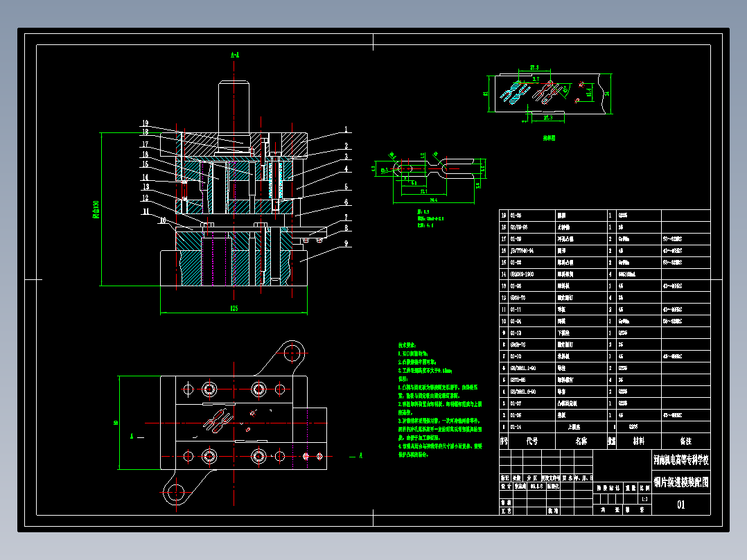747x560 pixels.
Task: Click the A-A section label above the die
Action: (234, 55)
